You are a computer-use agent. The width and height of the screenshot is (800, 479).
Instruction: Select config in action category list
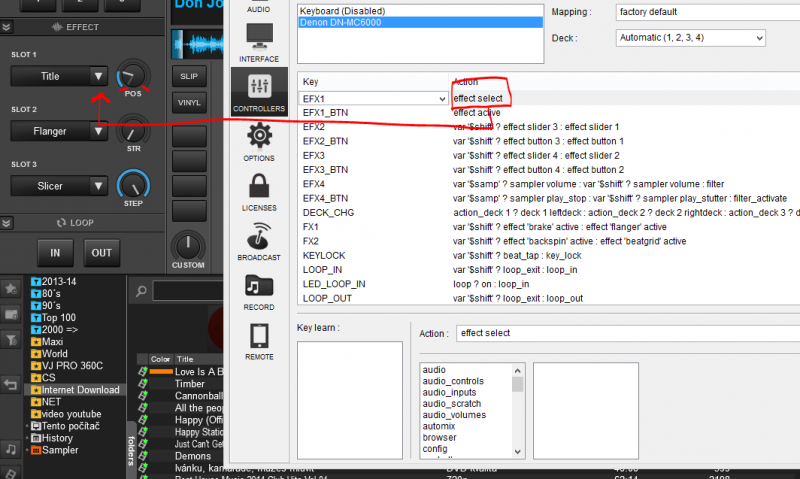435,448
